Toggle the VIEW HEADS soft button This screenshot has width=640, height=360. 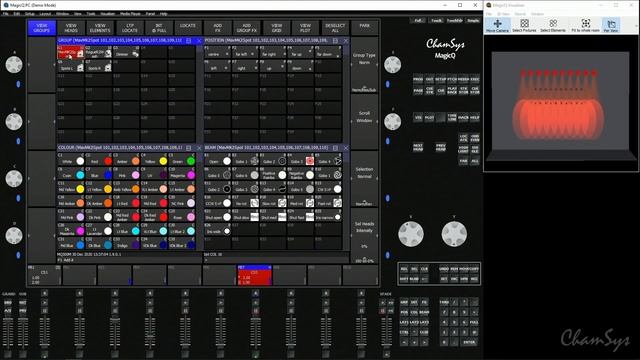click(x=71, y=28)
